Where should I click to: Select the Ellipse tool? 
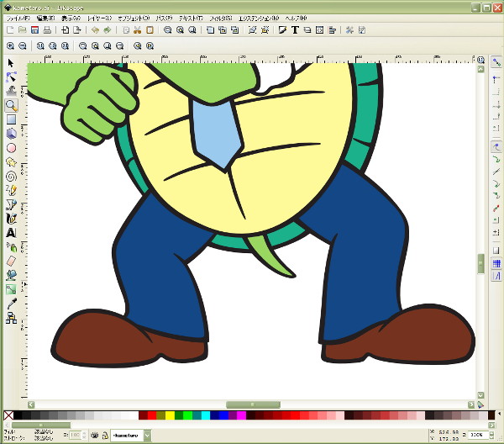pyautogui.click(x=11, y=148)
